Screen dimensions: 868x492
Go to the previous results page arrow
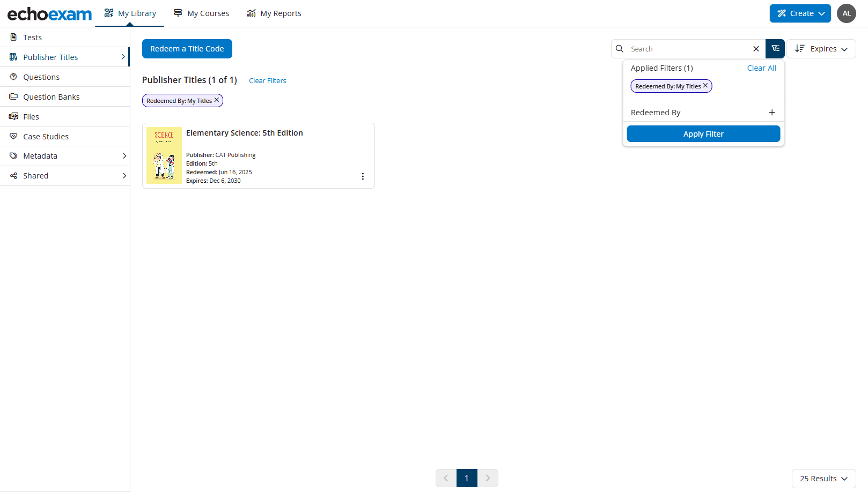click(446, 478)
